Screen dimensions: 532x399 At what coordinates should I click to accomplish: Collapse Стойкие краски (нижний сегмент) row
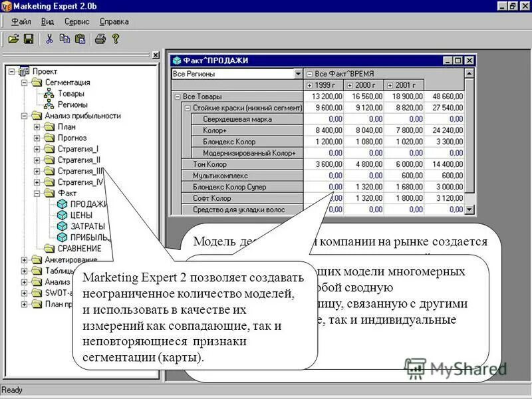(188, 108)
